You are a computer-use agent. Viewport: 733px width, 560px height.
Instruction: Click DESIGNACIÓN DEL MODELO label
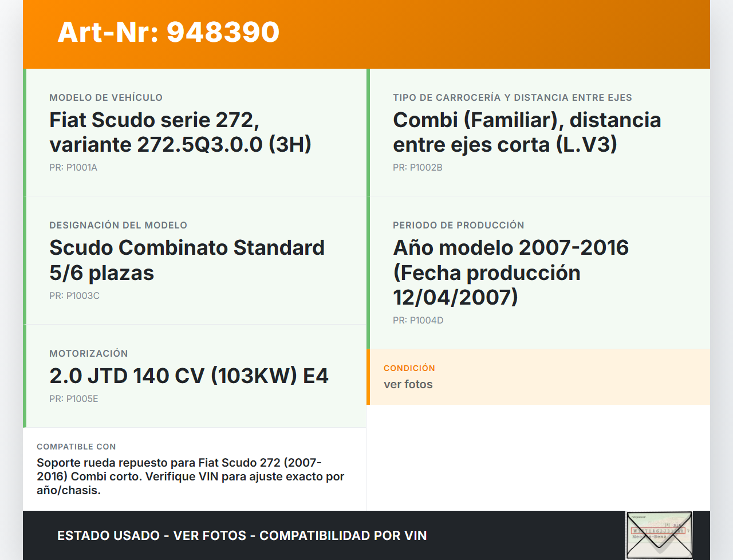tap(119, 225)
